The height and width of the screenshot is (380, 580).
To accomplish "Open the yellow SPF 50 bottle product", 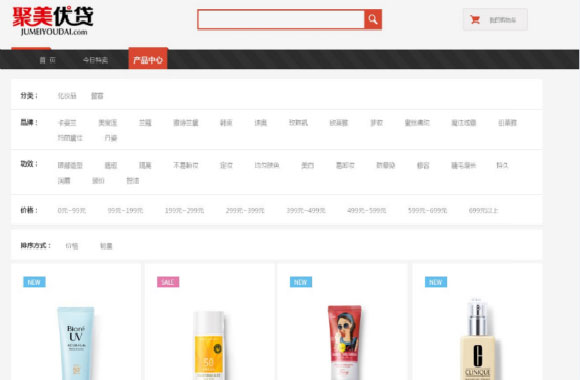I will (x=209, y=345).
